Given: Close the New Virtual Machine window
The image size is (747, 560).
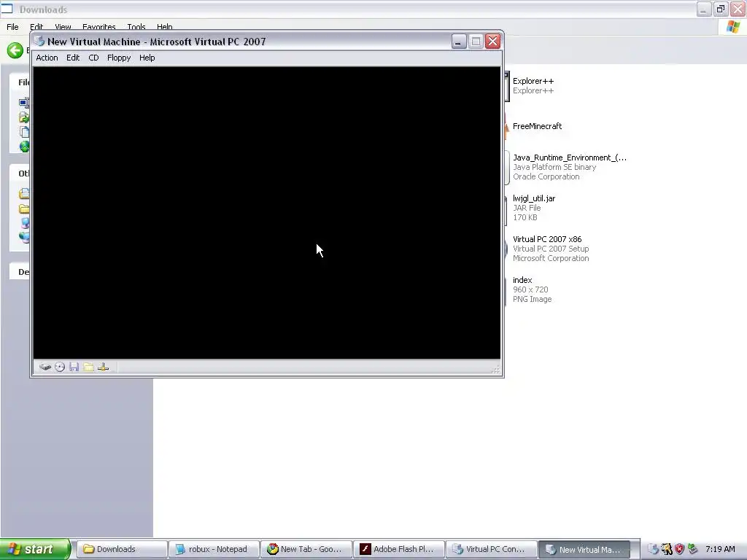Looking at the screenshot, I should point(492,42).
